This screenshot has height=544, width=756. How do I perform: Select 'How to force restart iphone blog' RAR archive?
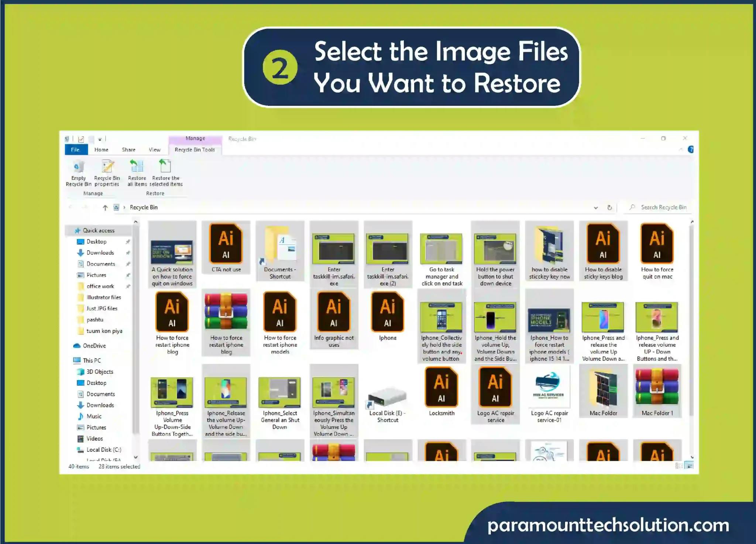tap(226, 323)
